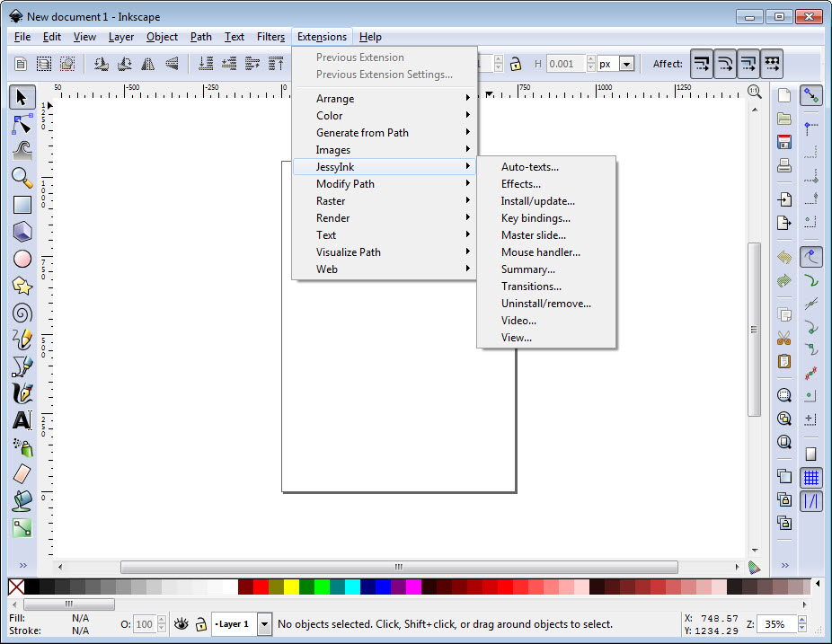Click the zoom 35% input field
This screenshot has height=644, width=832.
pyautogui.click(x=777, y=624)
